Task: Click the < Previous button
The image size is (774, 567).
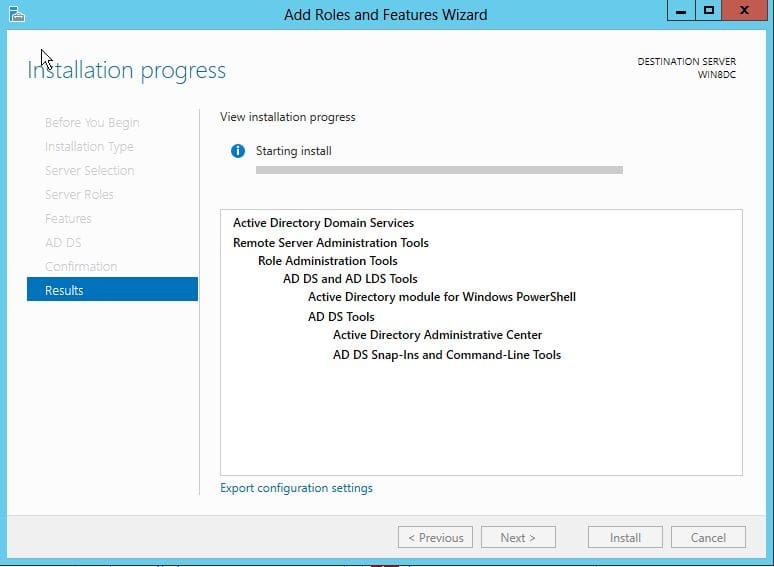Action: [435, 537]
